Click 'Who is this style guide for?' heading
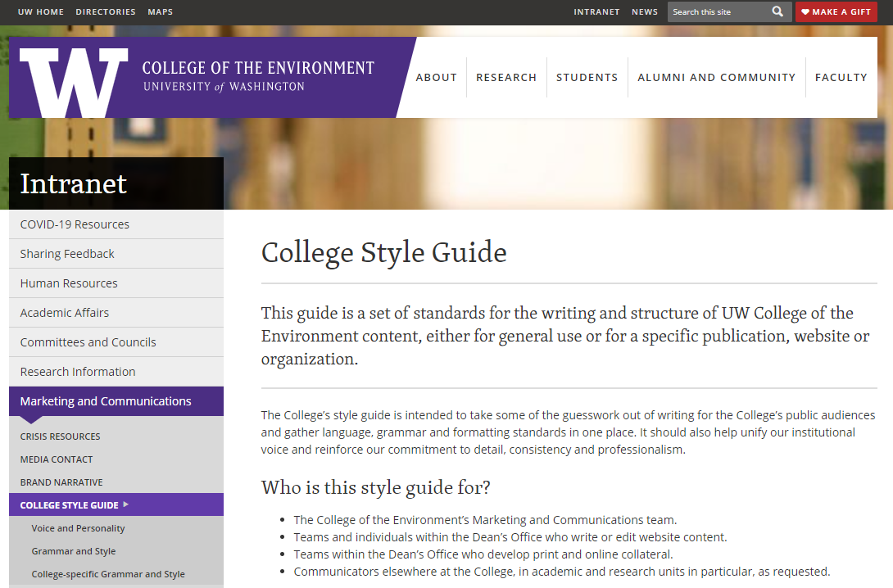Viewport: 893px width, 588px height. coord(376,488)
